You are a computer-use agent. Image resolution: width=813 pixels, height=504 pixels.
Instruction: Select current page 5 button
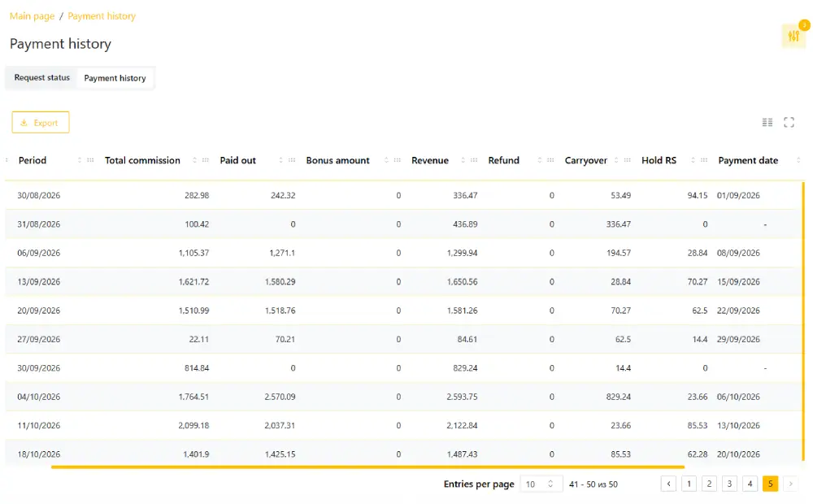pos(770,484)
